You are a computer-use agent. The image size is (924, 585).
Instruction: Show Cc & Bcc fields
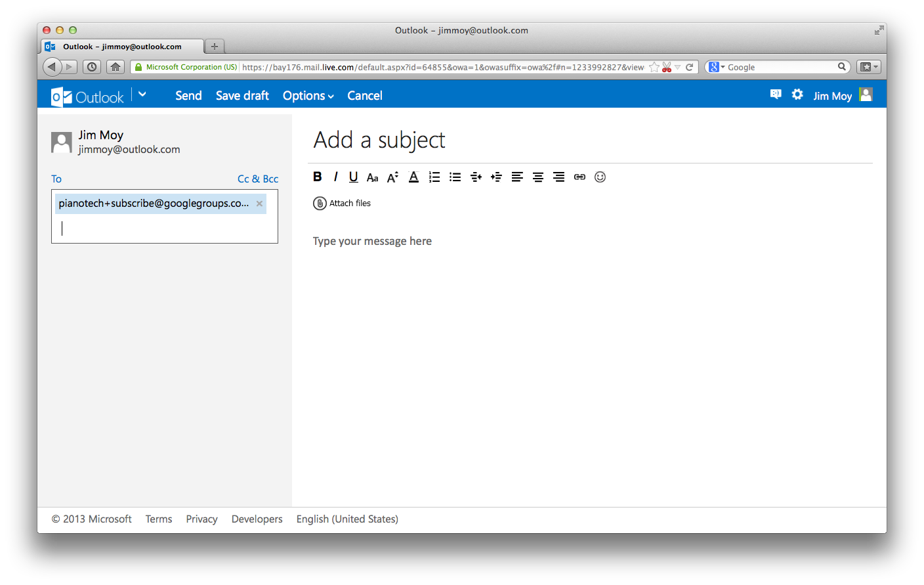(258, 179)
